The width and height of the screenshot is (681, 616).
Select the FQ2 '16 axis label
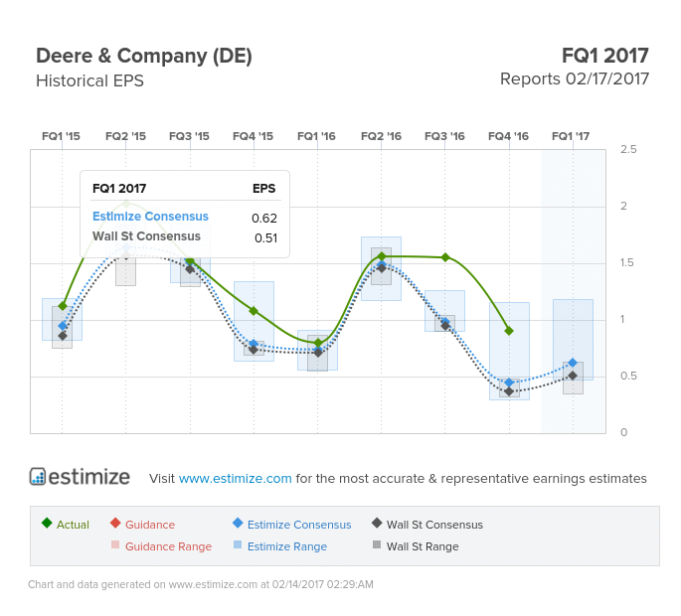381,136
